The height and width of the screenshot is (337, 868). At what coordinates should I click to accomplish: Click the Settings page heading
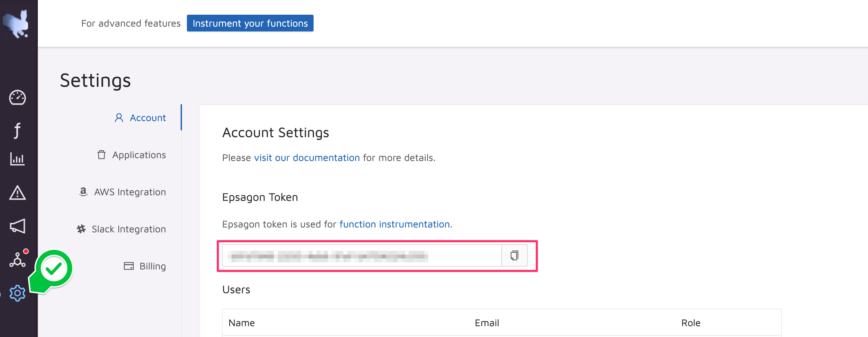(95, 80)
